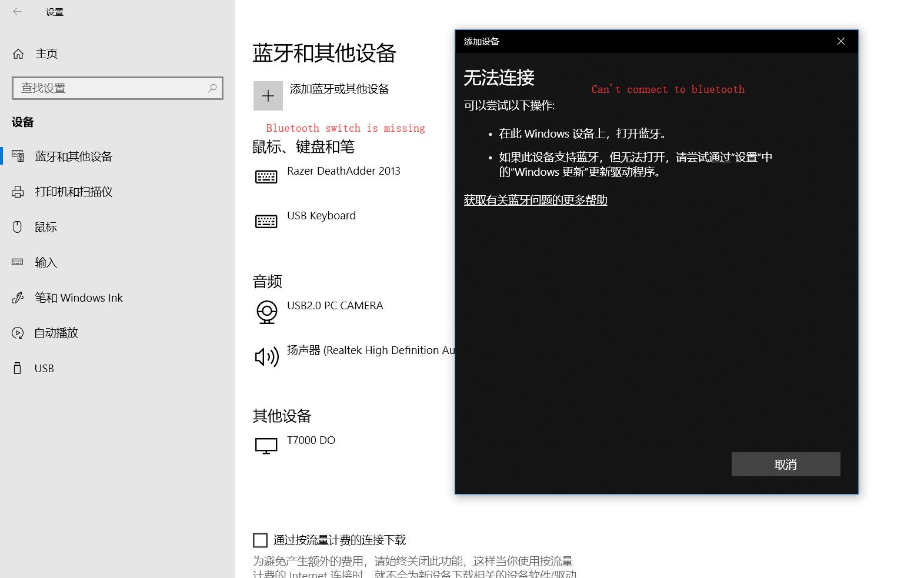Open 蓝牙和其他设备 sidebar entry

74,156
